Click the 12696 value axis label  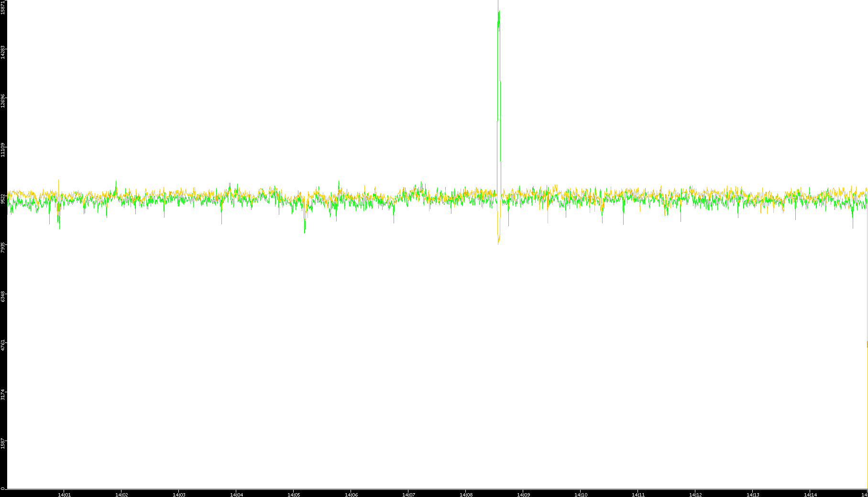point(3,100)
